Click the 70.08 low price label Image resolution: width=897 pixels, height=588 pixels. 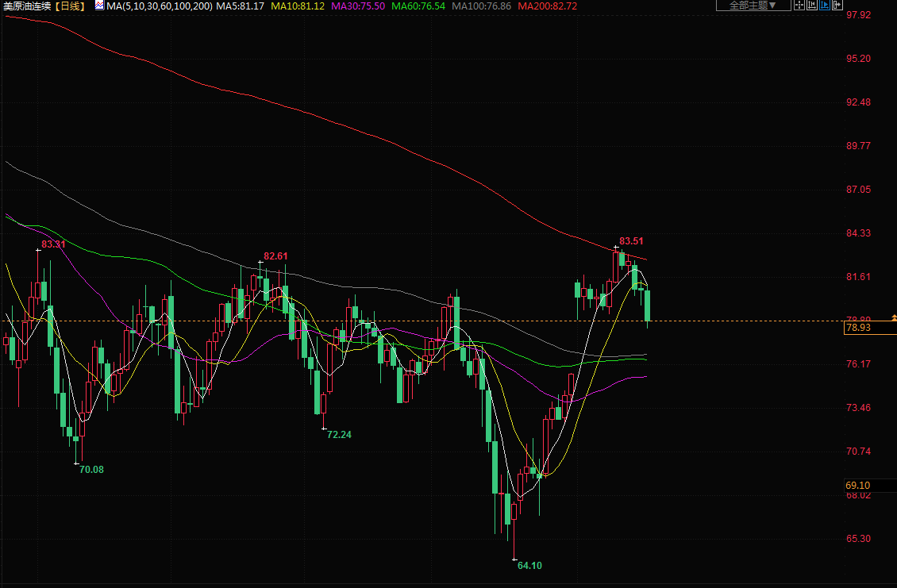[91, 469]
